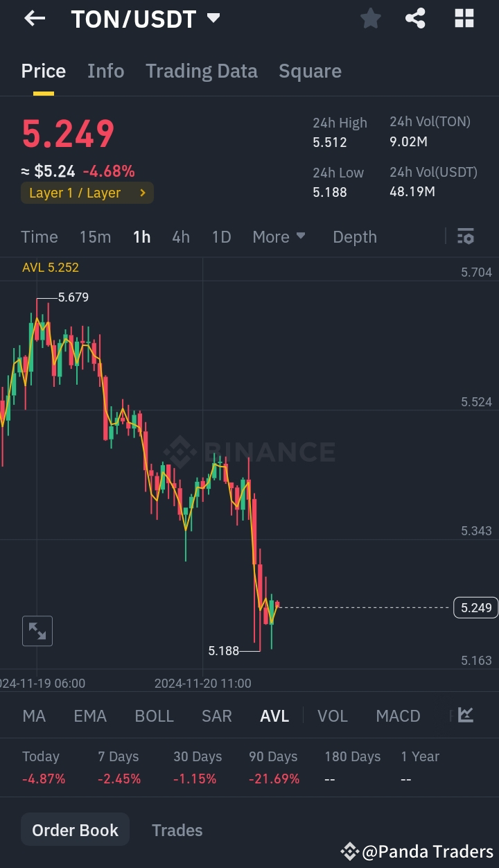Select the 1h candlestick interval
499x868 pixels.
click(x=141, y=236)
